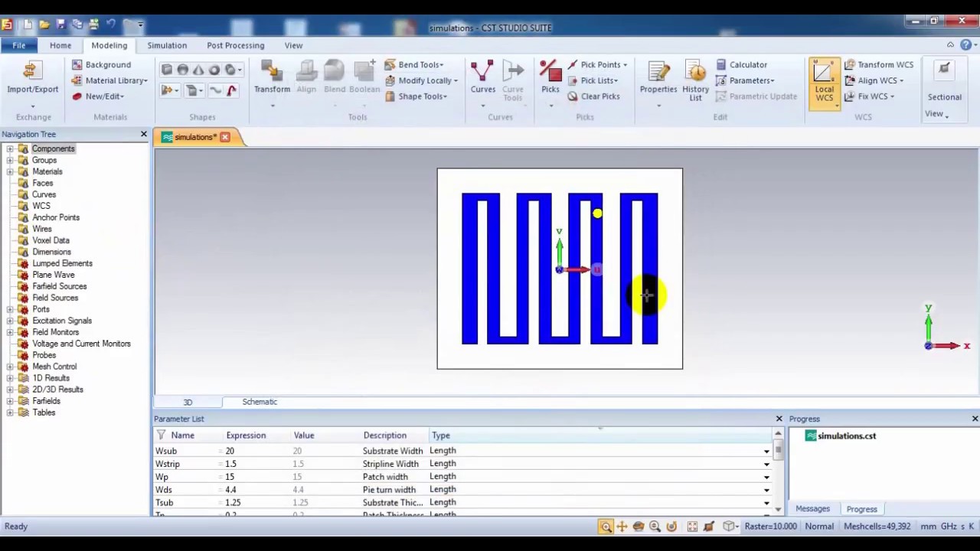Screen dimensions: 980x551
Task: Reset view to fit structure
Action: (692, 527)
